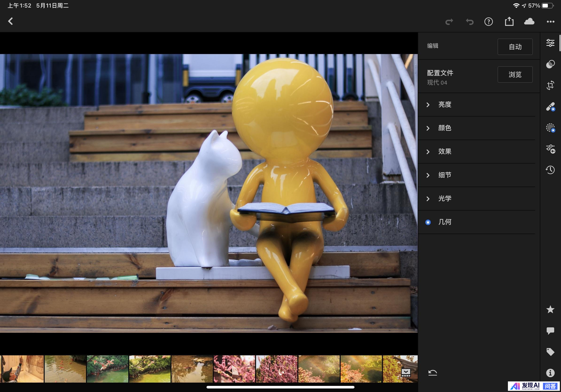Image resolution: width=561 pixels, height=392 pixels.
Task: Expand the 光学 section
Action: [x=476, y=198]
